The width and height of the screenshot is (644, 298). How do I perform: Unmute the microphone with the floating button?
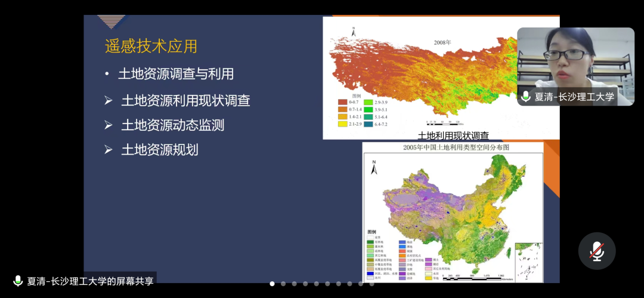click(x=597, y=251)
